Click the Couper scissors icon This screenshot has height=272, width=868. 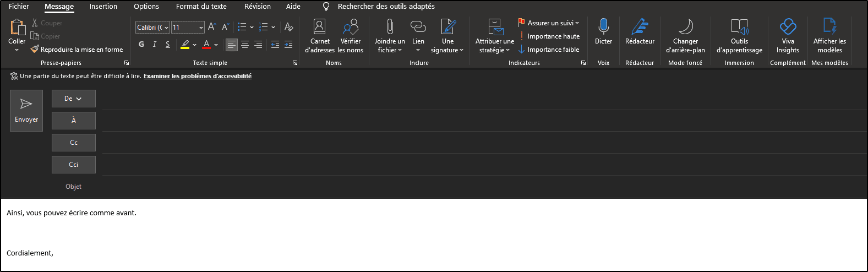(35, 23)
